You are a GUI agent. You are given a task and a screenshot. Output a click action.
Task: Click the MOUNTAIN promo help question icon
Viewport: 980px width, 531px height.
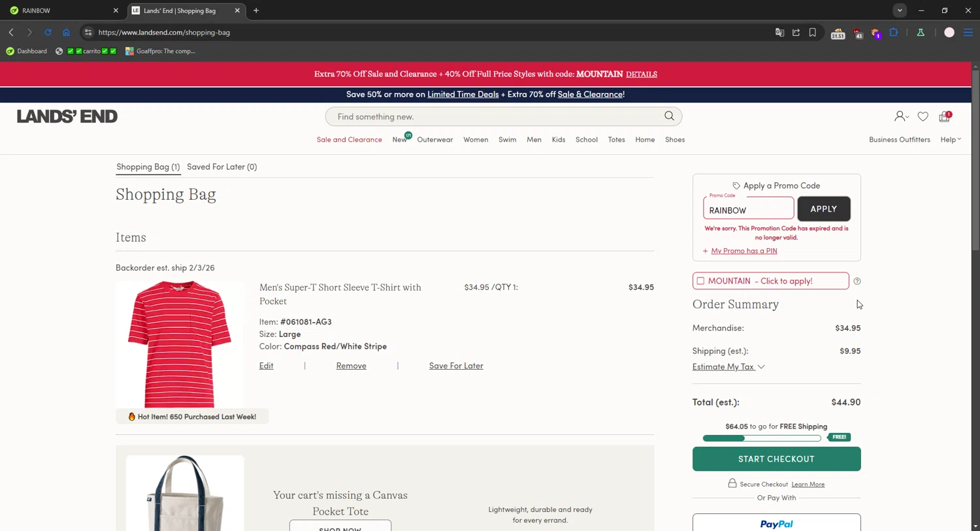coord(857,282)
